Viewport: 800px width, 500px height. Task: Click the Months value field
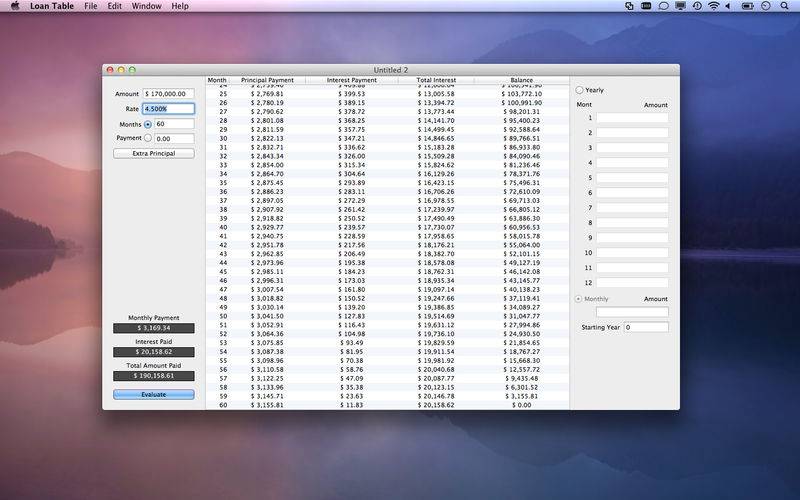174,124
